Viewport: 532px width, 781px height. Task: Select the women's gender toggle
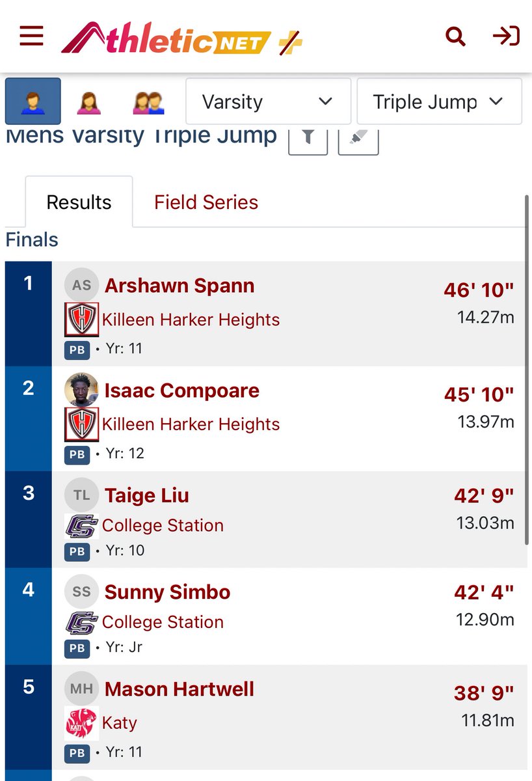pyautogui.click(x=89, y=102)
